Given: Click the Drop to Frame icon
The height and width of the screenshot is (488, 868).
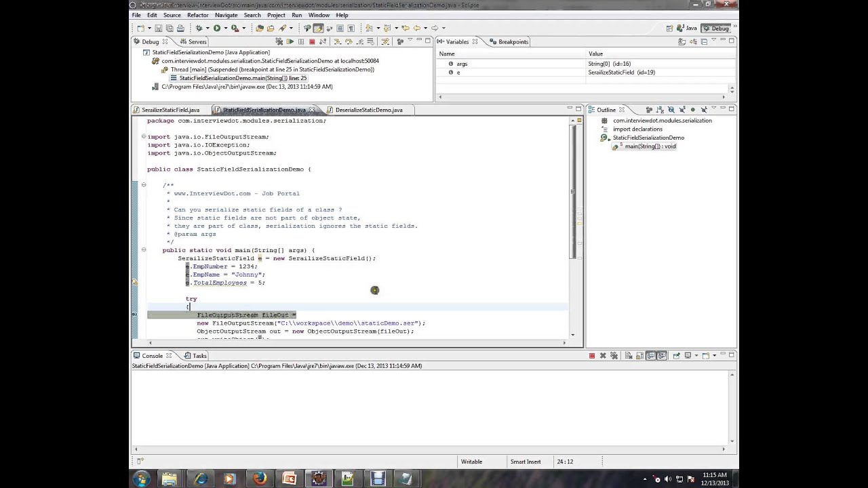Looking at the screenshot, I should click(370, 41).
